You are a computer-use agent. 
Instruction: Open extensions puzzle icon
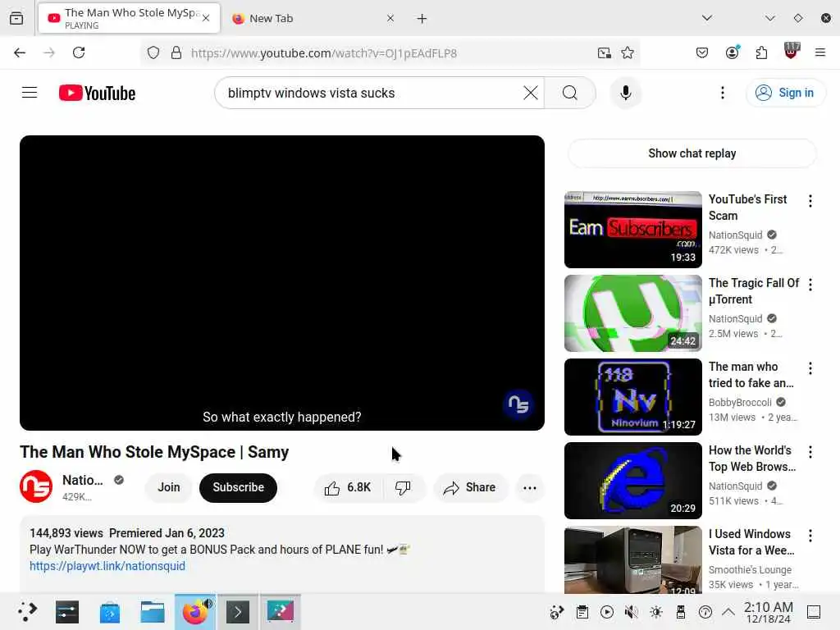(x=761, y=52)
